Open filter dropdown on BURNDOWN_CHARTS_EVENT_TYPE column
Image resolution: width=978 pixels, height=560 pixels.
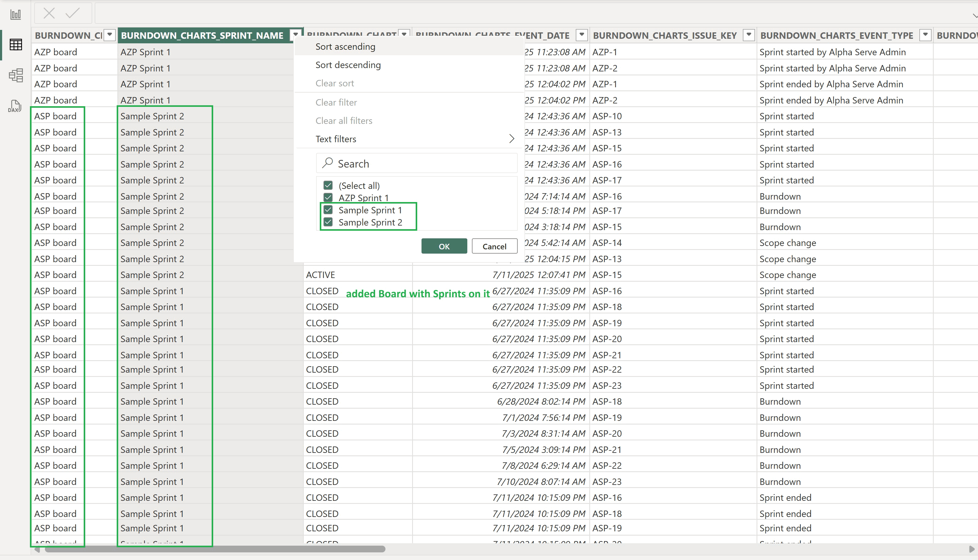pyautogui.click(x=925, y=34)
